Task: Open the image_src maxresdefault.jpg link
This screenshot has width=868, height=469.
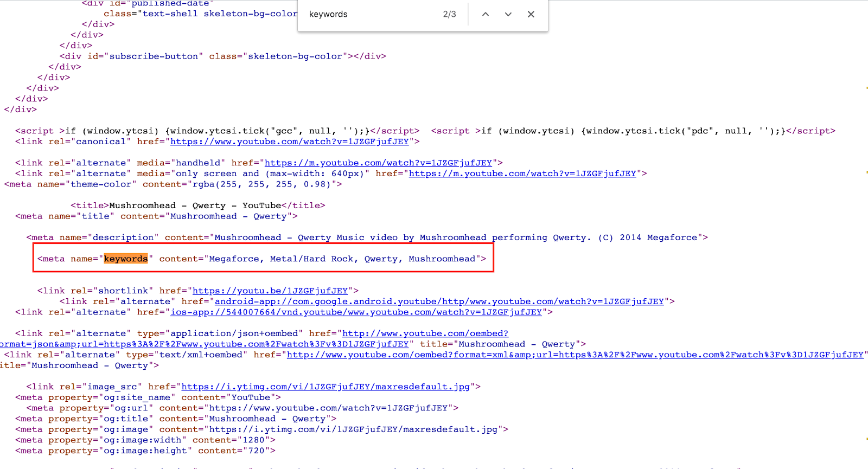Action: (x=325, y=387)
